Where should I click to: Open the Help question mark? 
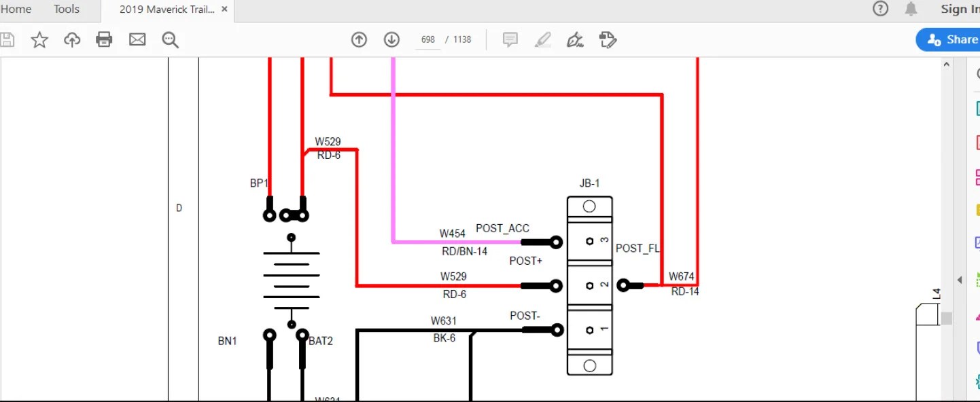880,9
